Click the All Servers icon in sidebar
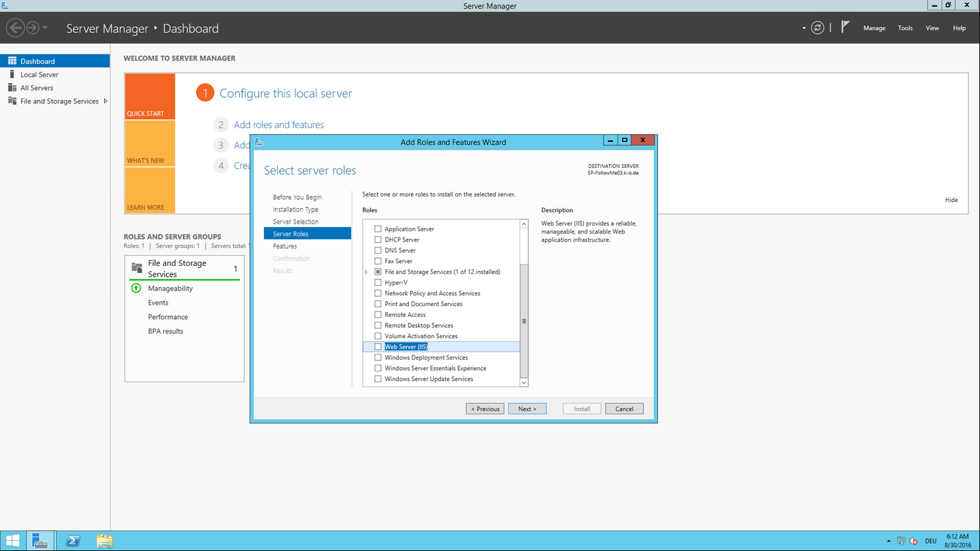 (12, 88)
